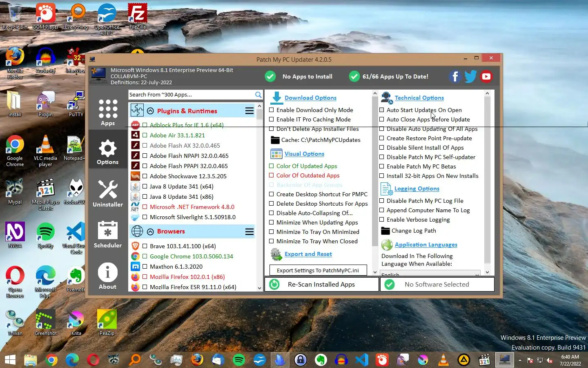Click the Browsers globe icon
The image size is (588, 368).
click(x=137, y=231)
